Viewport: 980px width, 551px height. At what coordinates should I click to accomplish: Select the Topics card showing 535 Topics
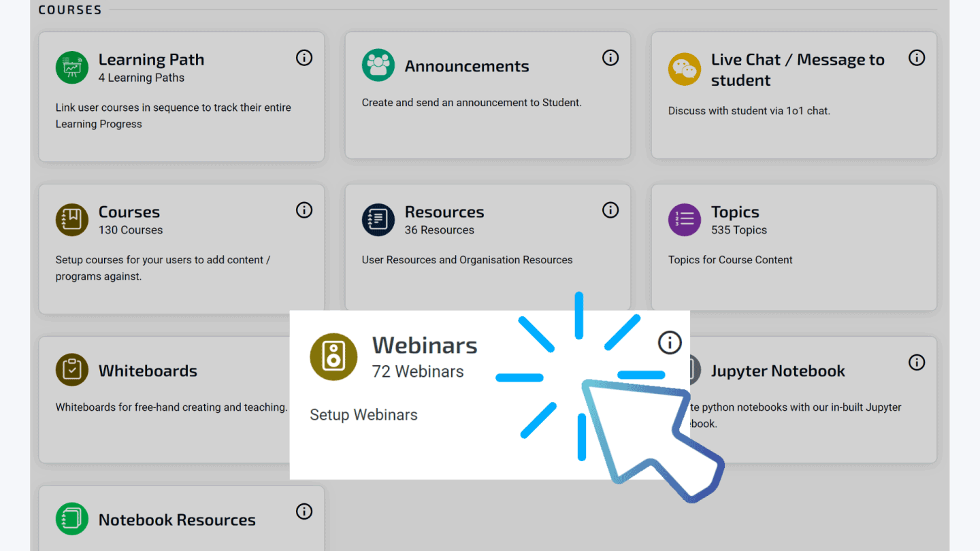tap(794, 248)
